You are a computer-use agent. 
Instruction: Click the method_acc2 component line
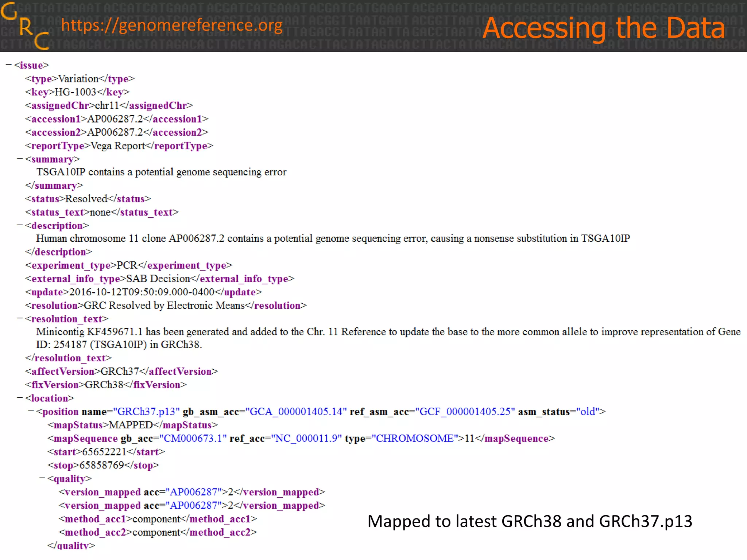click(x=158, y=532)
